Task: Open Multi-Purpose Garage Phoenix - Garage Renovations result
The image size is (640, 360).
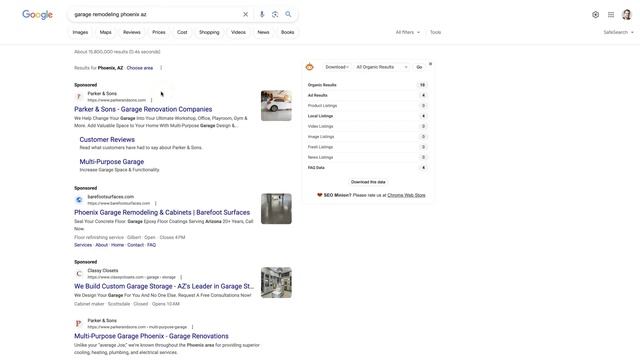Action: point(151,336)
